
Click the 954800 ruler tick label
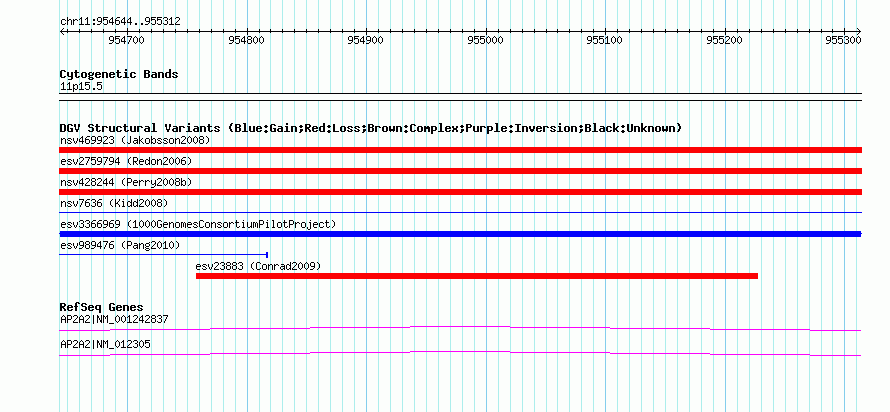pyautogui.click(x=246, y=40)
